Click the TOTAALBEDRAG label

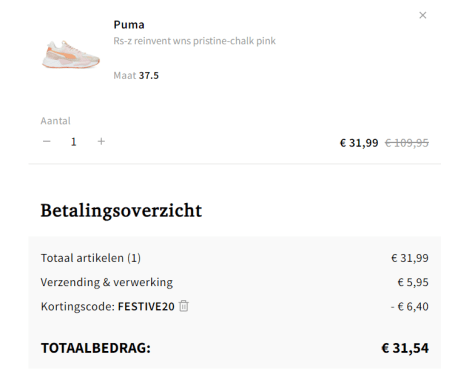[x=96, y=348]
